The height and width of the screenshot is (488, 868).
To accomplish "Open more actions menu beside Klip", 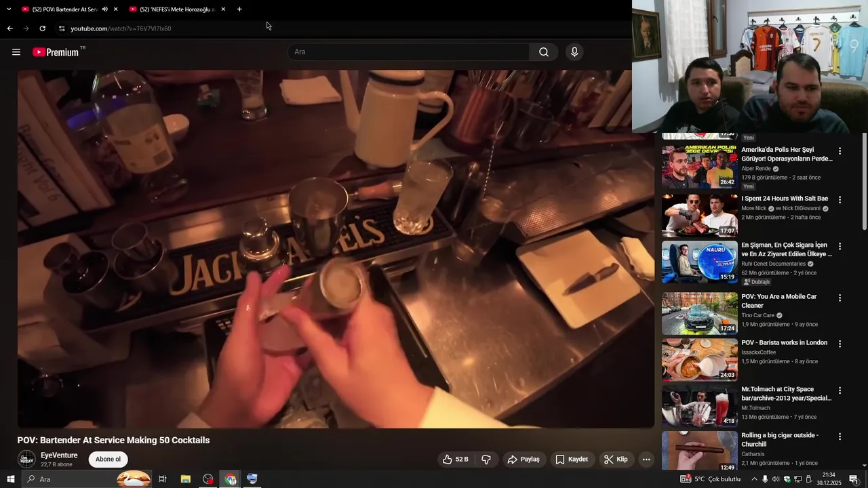I will pos(646,460).
